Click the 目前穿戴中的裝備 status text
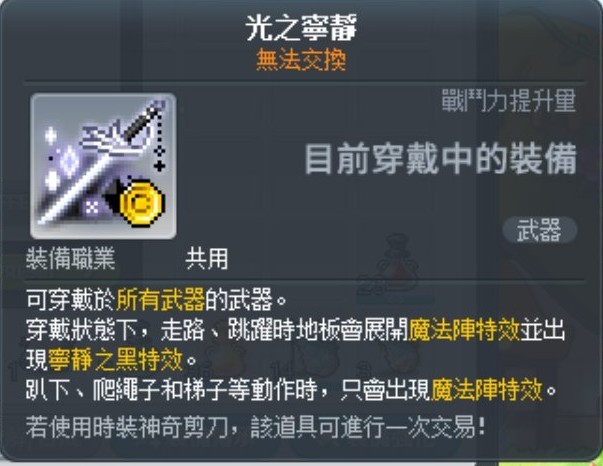This screenshot has height=466, width=603. (441, 159)
